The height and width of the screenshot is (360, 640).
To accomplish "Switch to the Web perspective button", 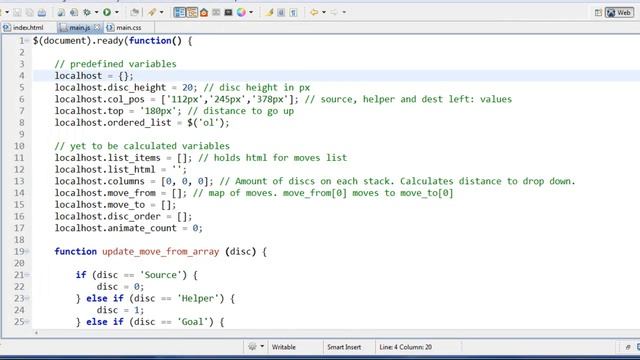I will [619, 13].
